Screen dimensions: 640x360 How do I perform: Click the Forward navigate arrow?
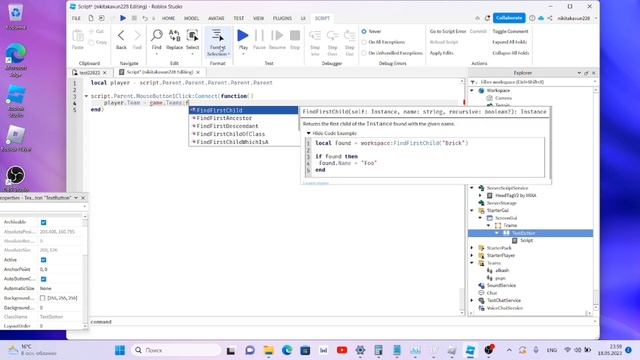tap(137, 40)
